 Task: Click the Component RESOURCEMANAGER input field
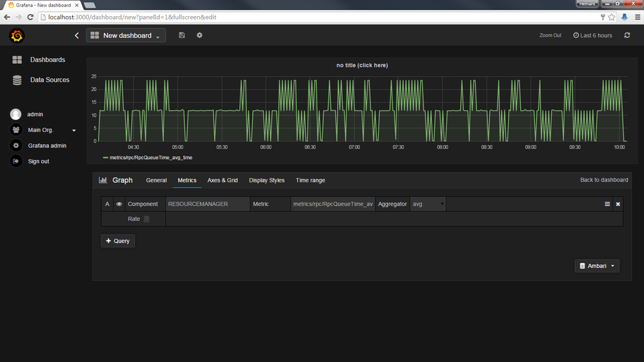point(207,204)
